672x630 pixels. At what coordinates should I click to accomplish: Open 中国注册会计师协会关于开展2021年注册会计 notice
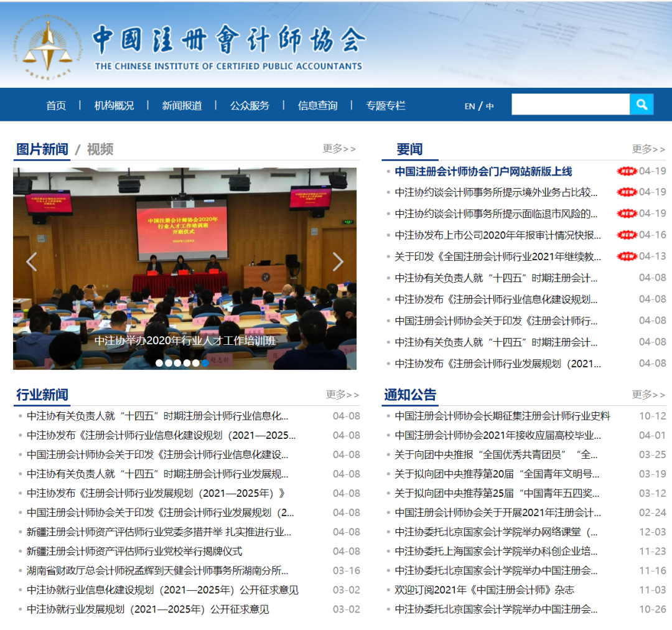[x=498, y=512]
